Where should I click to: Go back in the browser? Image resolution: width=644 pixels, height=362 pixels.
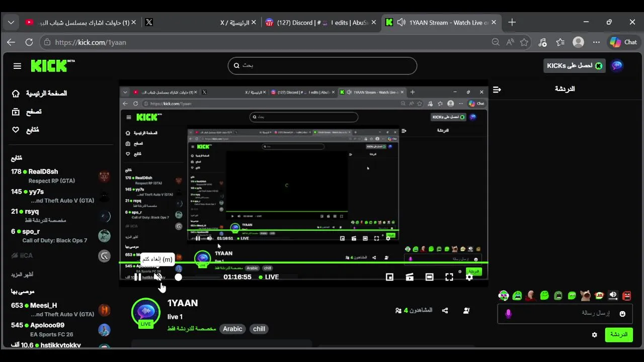click(11, 42)
